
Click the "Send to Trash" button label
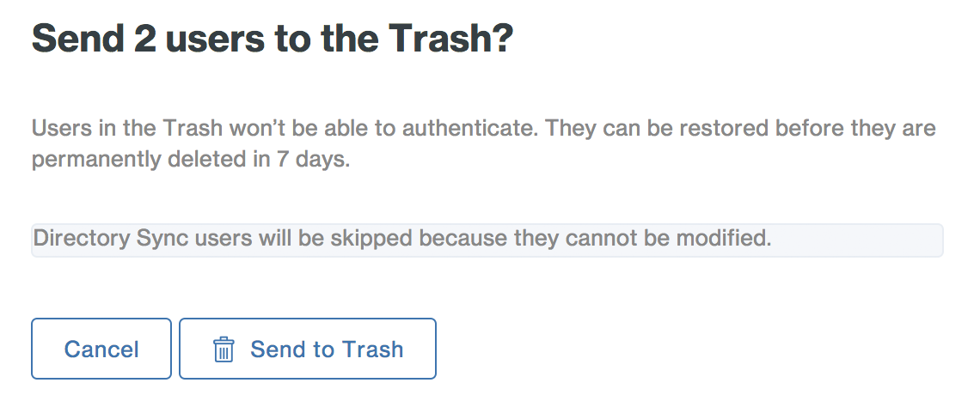(x=327, y=349)
